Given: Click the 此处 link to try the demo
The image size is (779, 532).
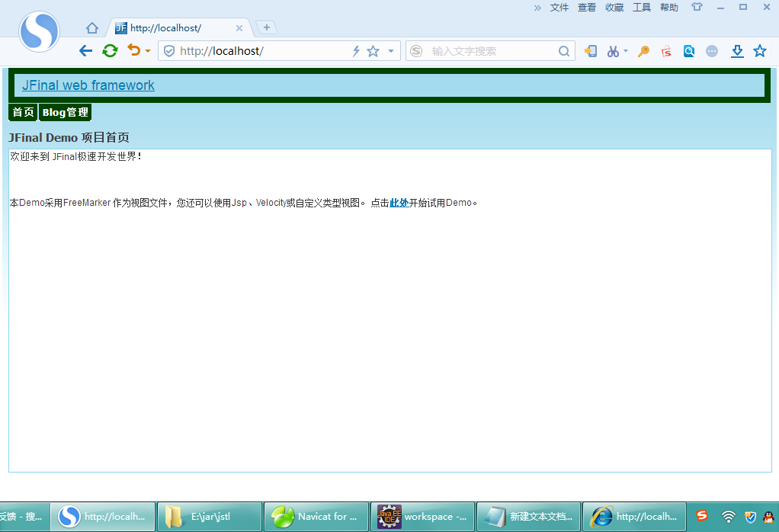Looking at the screenshot, I should click(x=399, y=203).
